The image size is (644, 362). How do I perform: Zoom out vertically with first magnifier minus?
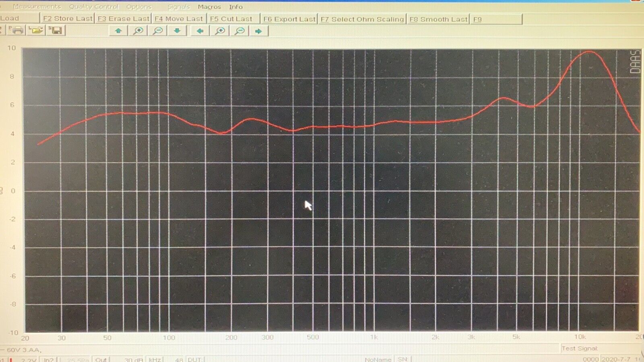[158, 31]
